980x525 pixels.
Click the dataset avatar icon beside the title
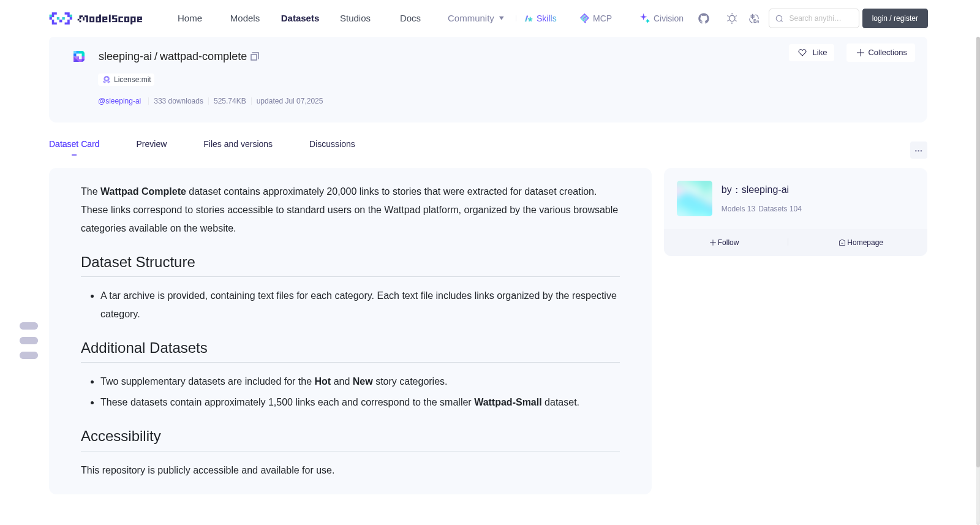tap(79, 56)
